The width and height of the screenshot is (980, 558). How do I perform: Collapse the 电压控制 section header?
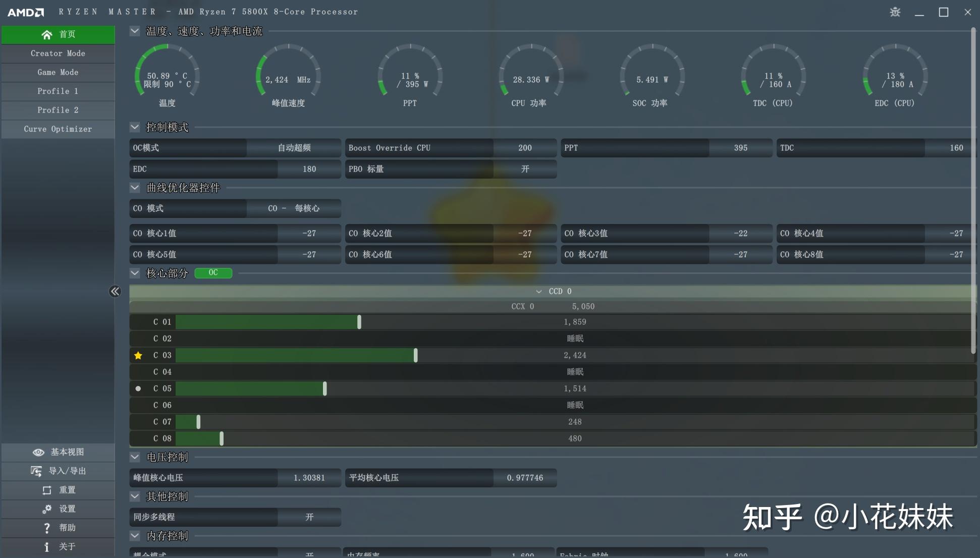point(135,457)
